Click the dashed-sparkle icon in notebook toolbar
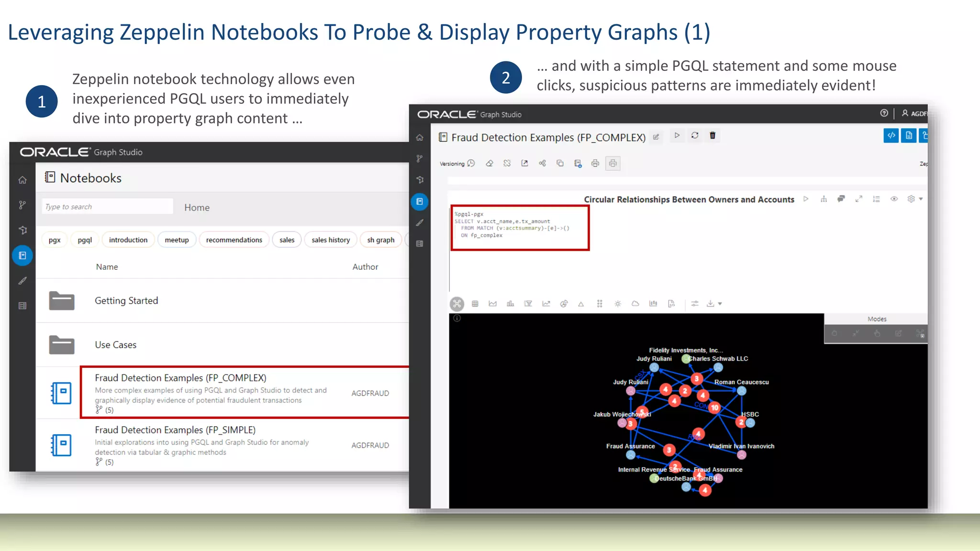This screenshot has height=551, width=980. [x=507, y=163]
